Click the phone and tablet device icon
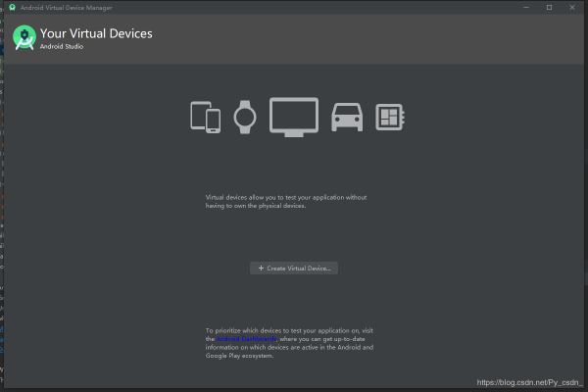588x392 pixels. [x=205, y=117]
